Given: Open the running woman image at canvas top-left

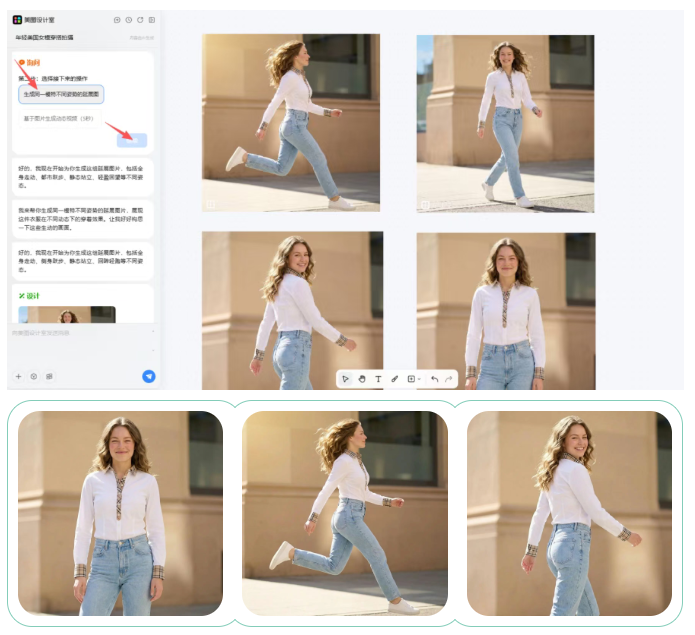Looking at the screenshot, I should (290, 122).
